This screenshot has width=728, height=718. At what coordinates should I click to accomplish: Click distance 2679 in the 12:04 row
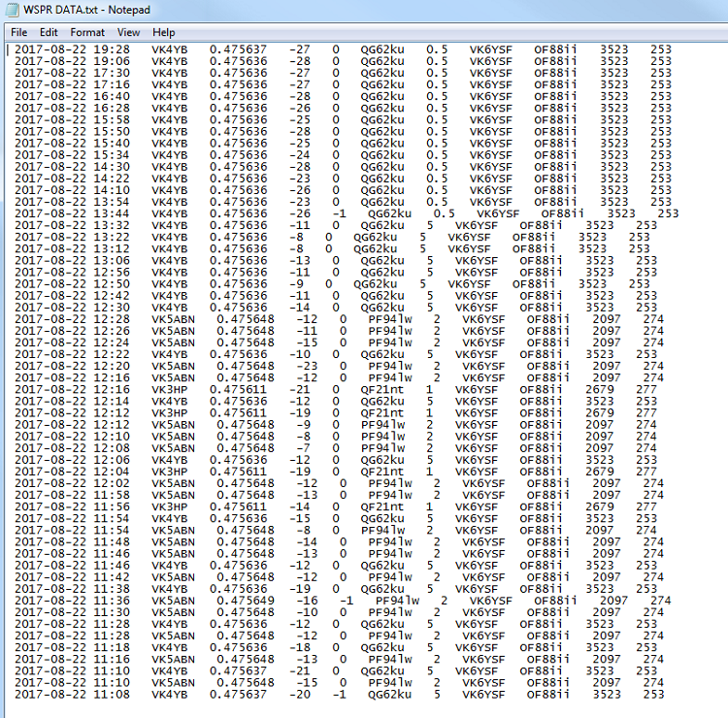coord(600,471)
